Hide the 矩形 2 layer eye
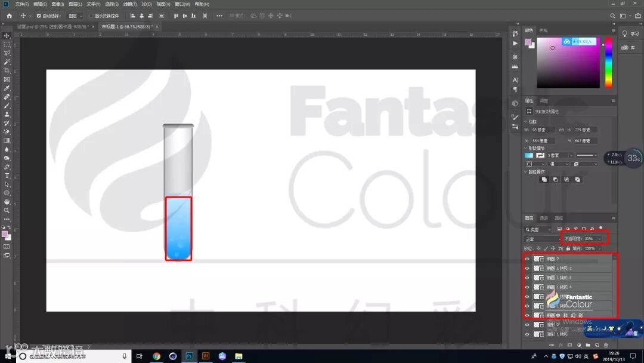This screenshot has width=644, height=363. [x=527, y=325]
